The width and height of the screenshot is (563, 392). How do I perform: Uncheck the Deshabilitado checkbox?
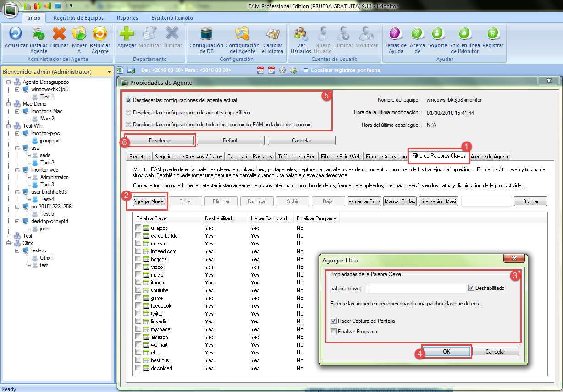click(471, 288)
